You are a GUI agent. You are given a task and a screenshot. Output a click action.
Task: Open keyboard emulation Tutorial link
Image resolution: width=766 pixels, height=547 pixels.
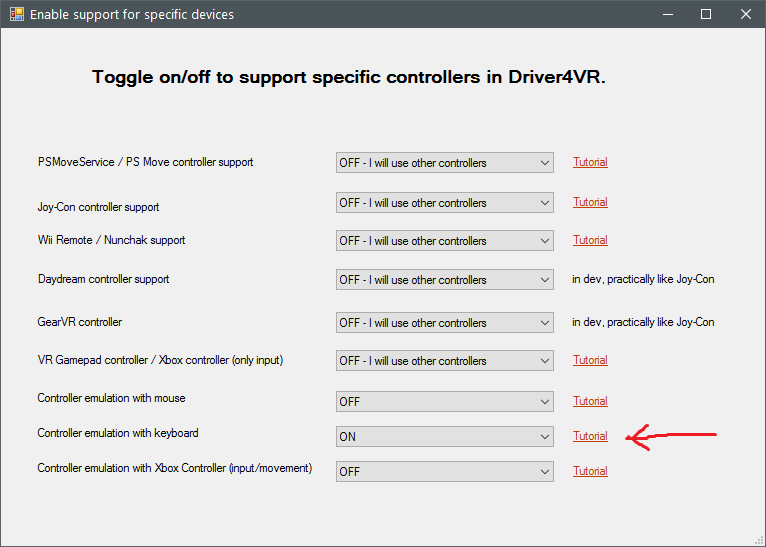590,436
